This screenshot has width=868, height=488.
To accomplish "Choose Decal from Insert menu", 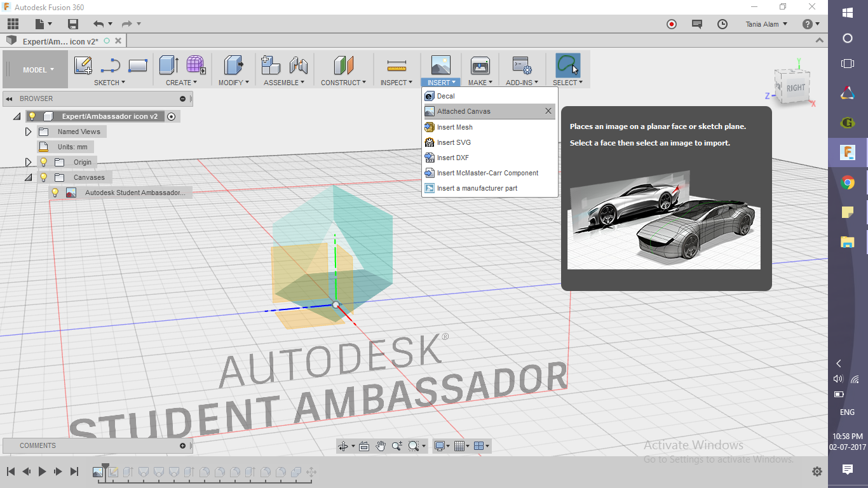I will 490,96.
